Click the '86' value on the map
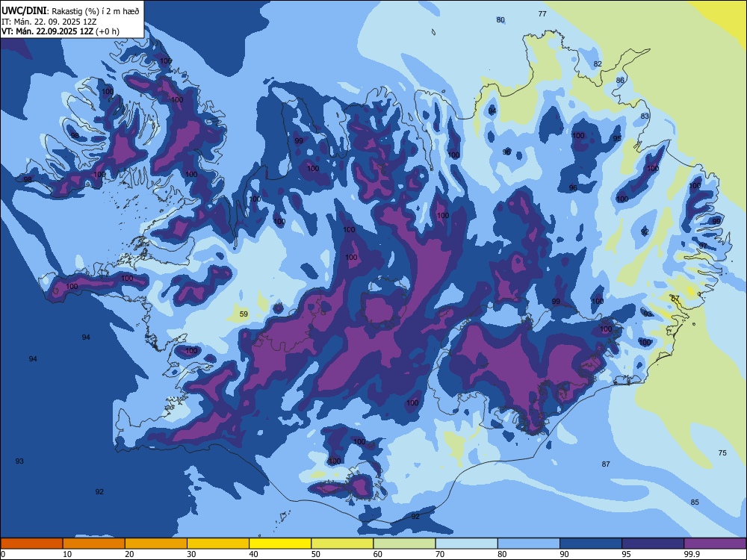The width and height of the screenshot is (747, 560). [620, 80]
